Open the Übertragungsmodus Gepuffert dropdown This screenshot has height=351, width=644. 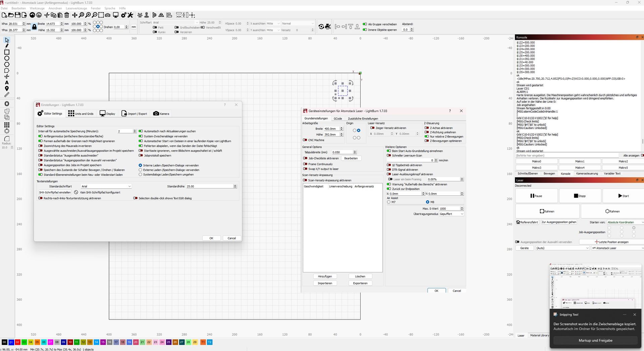click(x=451, y=214)
